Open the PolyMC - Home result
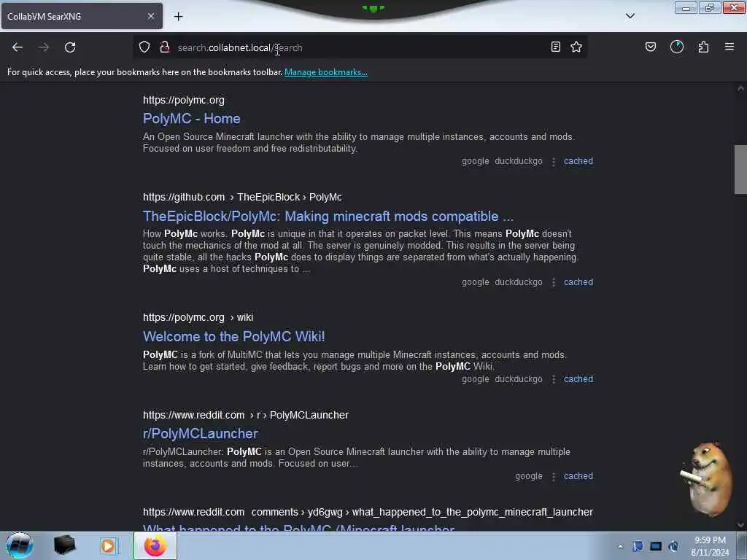This screenshot has width=747, height=560. pos(192,119)
